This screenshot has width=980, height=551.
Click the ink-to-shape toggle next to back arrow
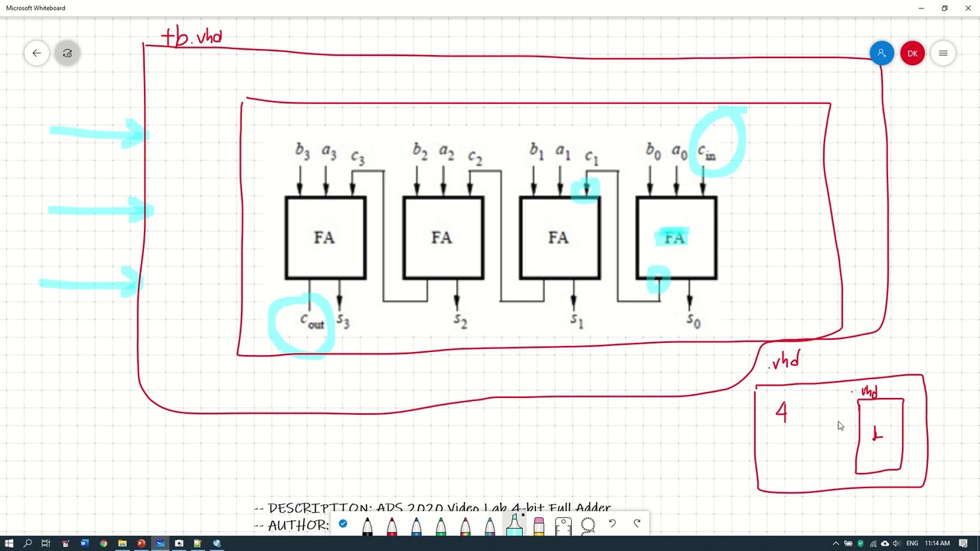tap(67, 53)
